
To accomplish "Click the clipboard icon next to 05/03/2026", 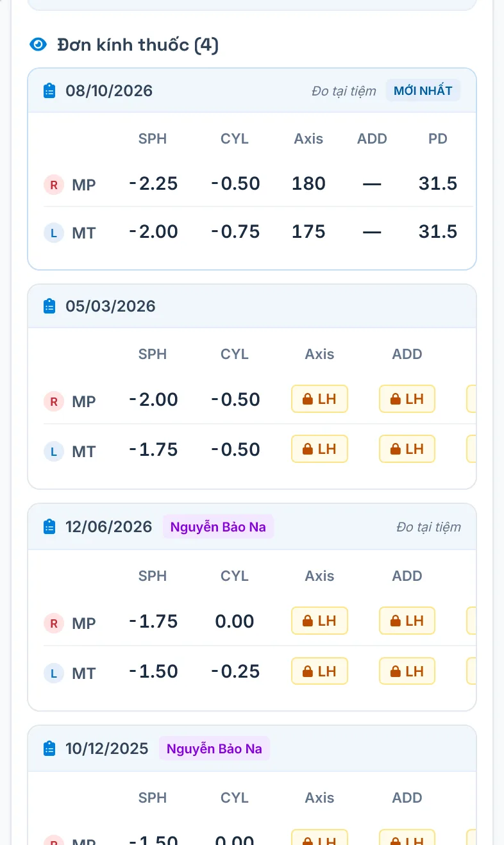I will pos(49,306).
